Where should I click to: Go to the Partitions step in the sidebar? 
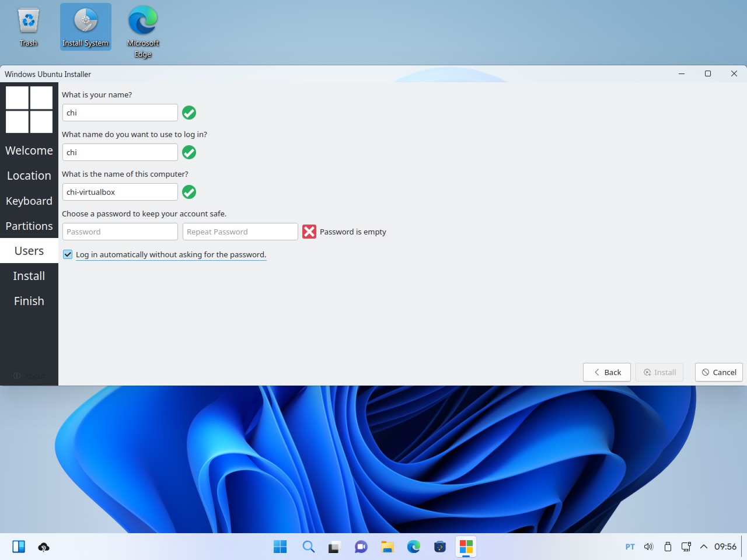pos(29,226)
